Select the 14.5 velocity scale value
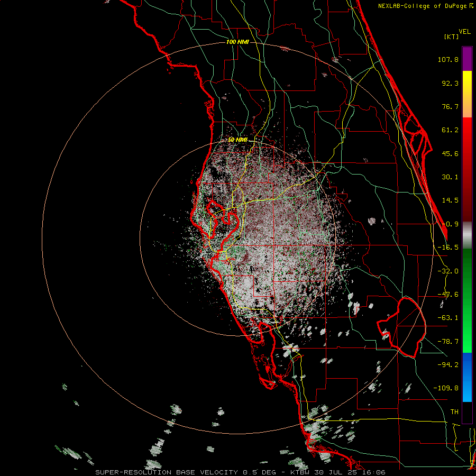476x476 pixels. pos(450,200)
